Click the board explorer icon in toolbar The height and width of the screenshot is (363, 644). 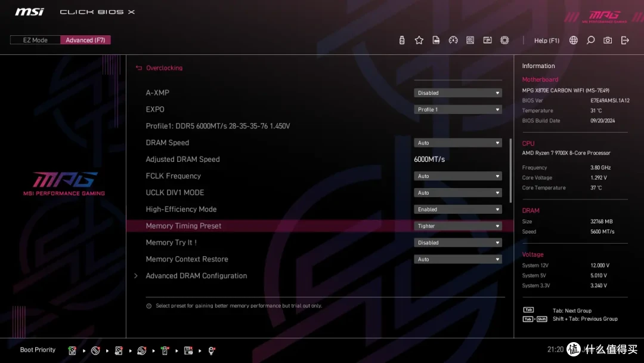(470, 40)
